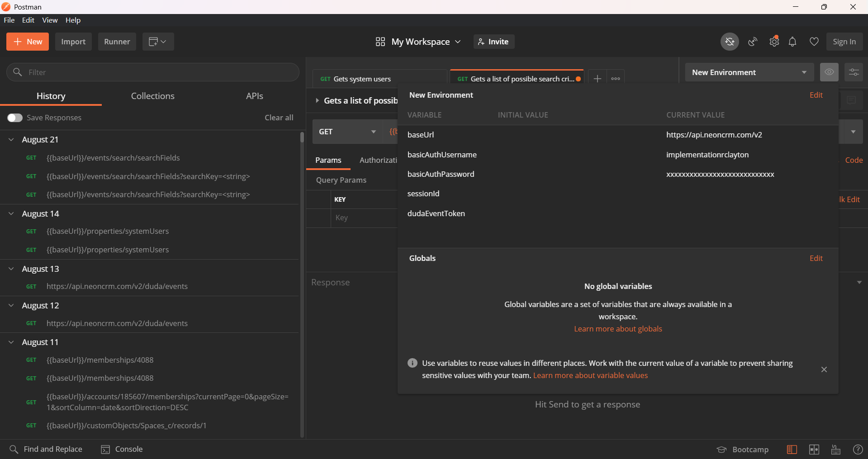The image size is (868, 459).
Task: Click the Code link
Action: [854, 160]
